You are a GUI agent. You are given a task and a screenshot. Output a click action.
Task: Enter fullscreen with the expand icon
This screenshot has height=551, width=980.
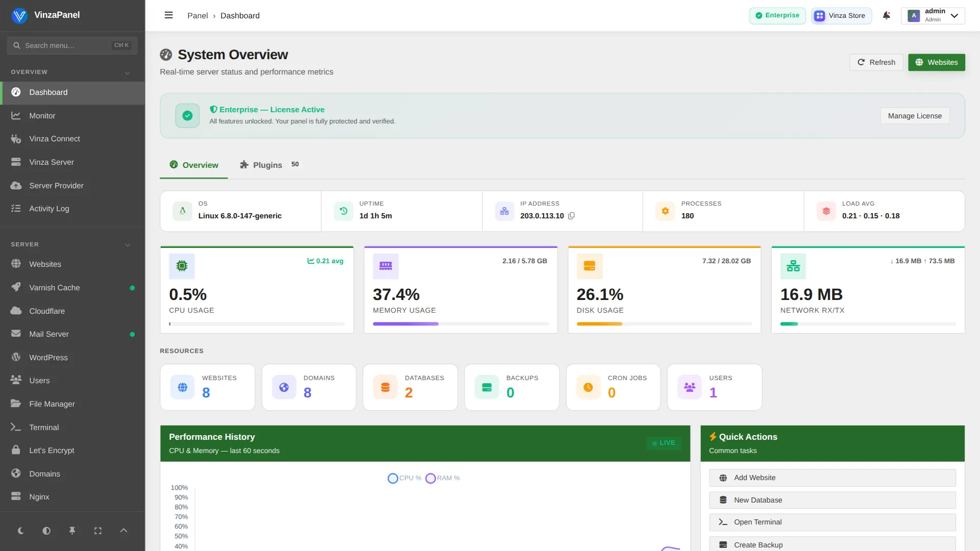tap(98, 531)
